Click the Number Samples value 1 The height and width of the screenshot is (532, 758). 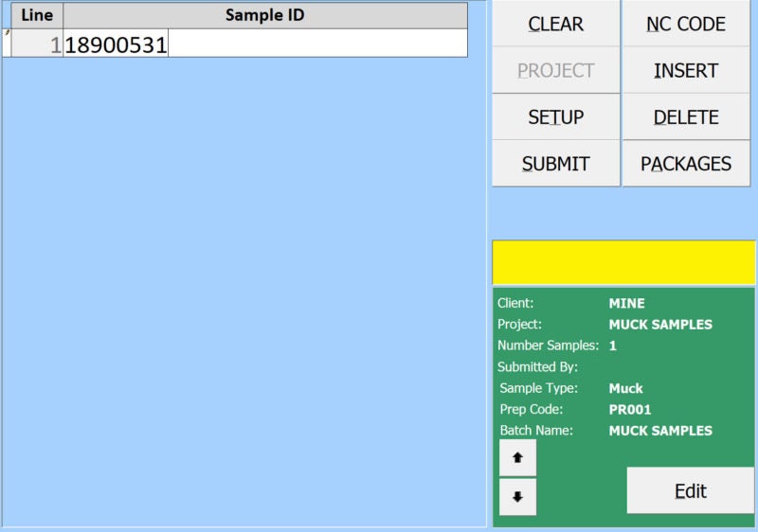[612, 346]
